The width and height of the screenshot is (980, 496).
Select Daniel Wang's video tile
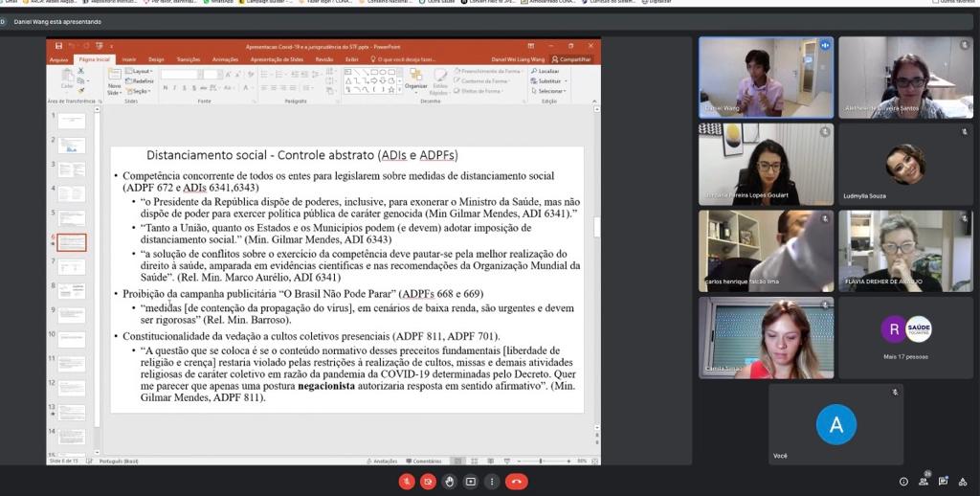pyautogui.click(x=765, y=78)
